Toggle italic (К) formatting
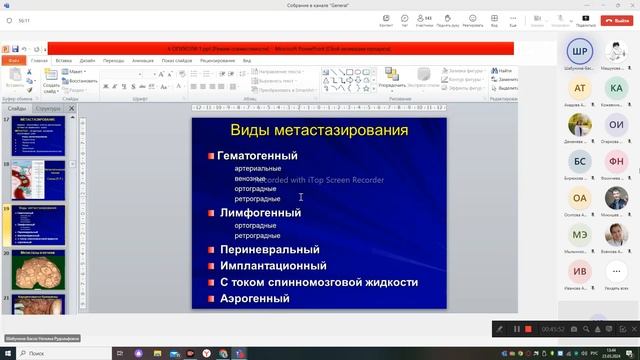 pyautogui.click(x=115, y=87)
